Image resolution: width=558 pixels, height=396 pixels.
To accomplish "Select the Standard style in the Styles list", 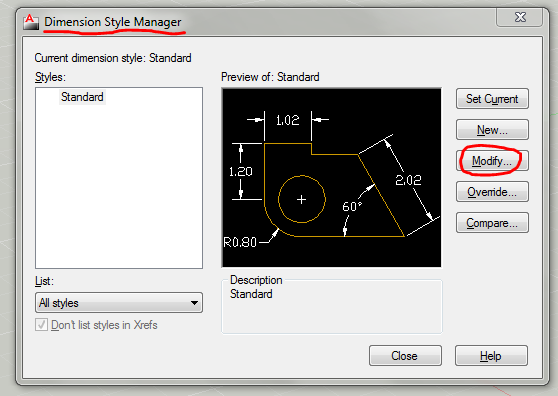I will (x=82, y=97).
